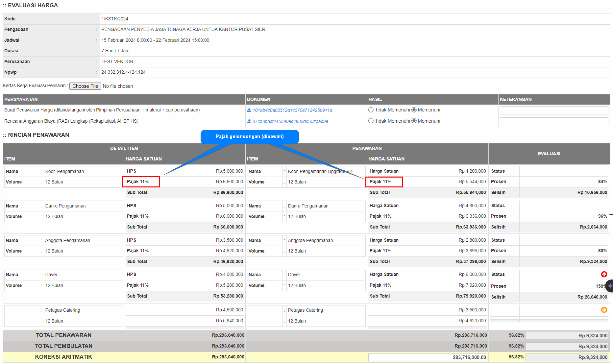This screenshot has width=613, height=364.
Task: Click orange down-arrow icon in Petugas Catering row
Action: tap(604, 310)
